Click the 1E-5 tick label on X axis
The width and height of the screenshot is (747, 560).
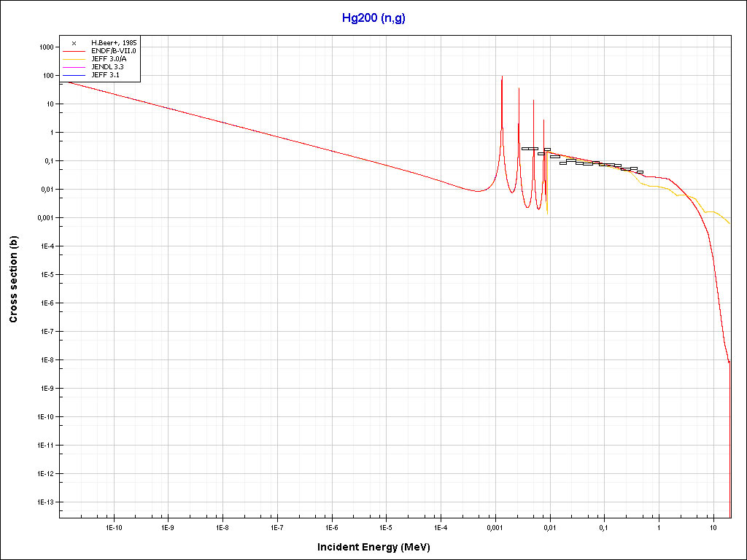tap(386, 527)
